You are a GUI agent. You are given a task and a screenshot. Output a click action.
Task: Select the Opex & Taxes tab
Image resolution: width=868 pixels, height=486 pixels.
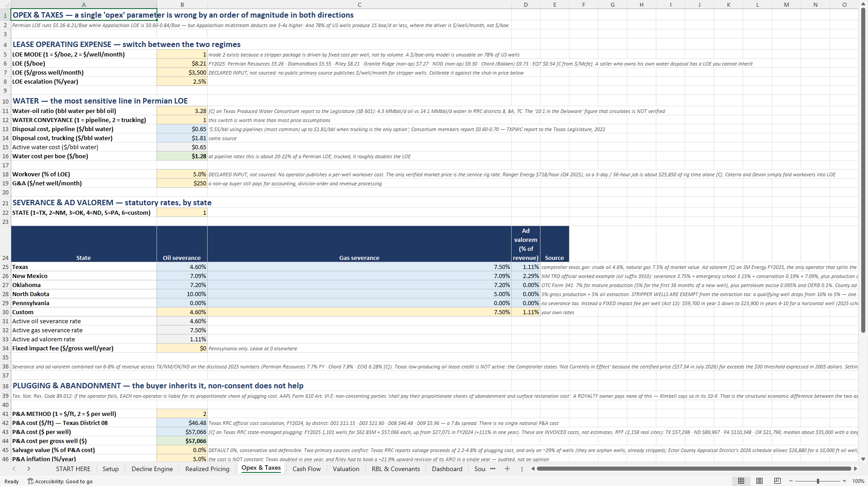[261, 468]
